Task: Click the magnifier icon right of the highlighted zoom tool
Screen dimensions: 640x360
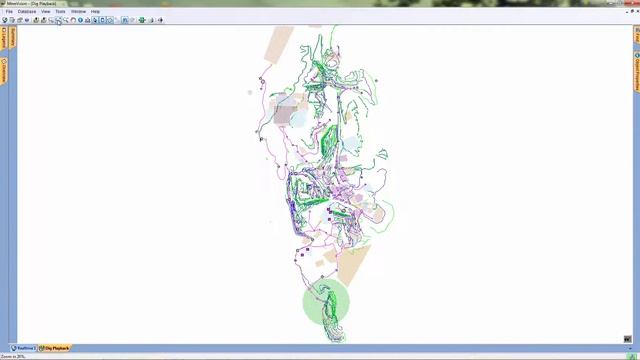Action: 66,20
